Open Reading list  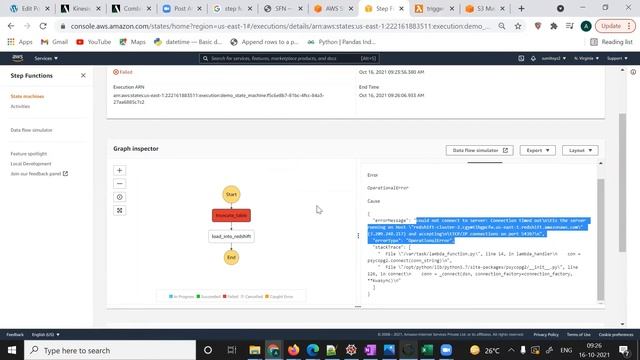point(611,42)
